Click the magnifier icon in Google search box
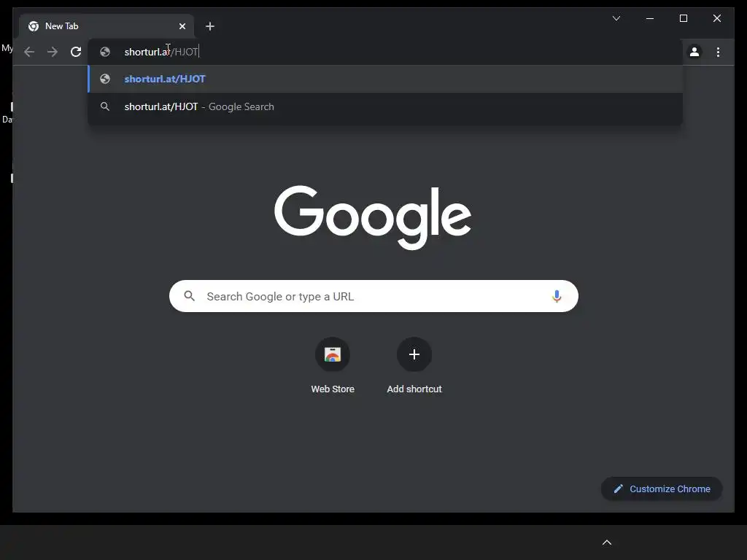This screenshot has width=747, height=560. point(189,296)
